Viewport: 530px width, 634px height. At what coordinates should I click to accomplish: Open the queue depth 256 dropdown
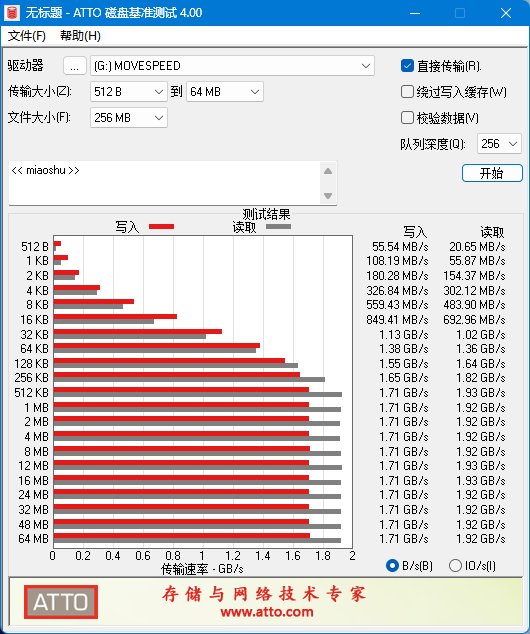pos(499,144)
